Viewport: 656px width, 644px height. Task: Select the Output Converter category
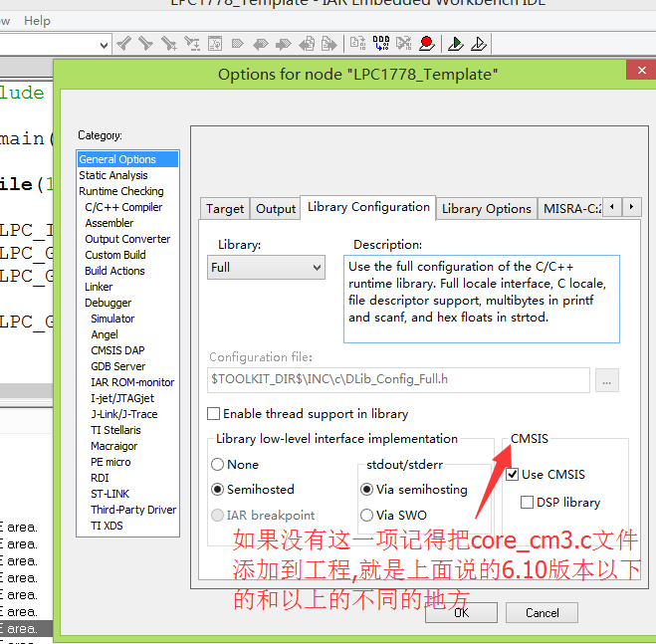click(128, 239)
